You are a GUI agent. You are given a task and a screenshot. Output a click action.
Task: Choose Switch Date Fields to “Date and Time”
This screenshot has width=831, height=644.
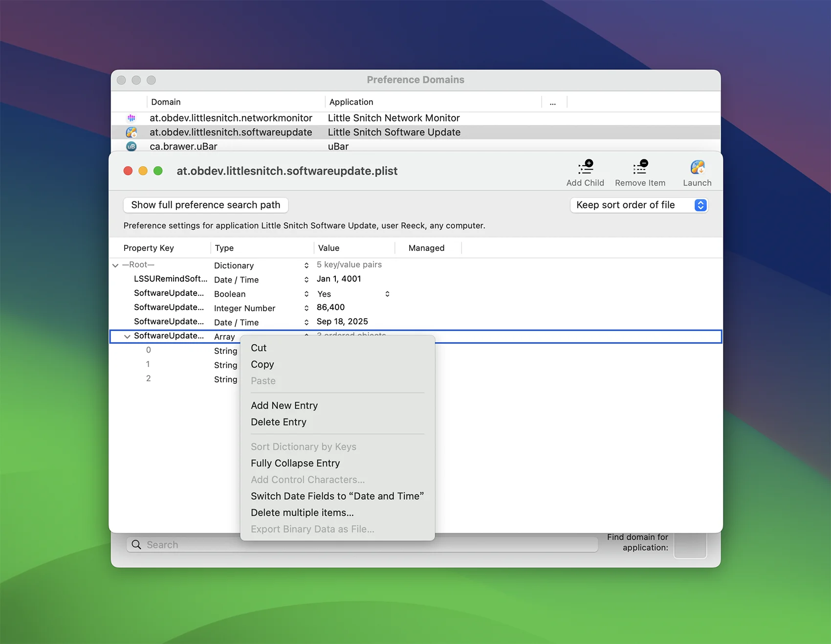point(337,496)
